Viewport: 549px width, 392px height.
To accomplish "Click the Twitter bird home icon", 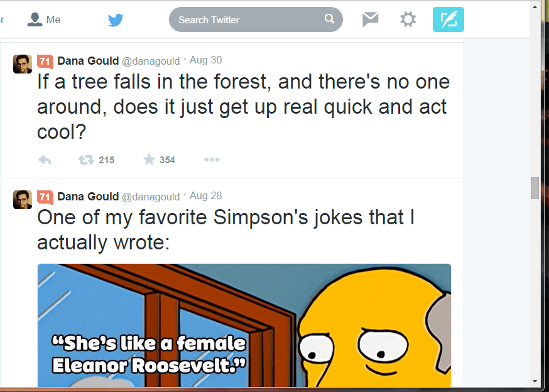I will click(x=115, y=20).
